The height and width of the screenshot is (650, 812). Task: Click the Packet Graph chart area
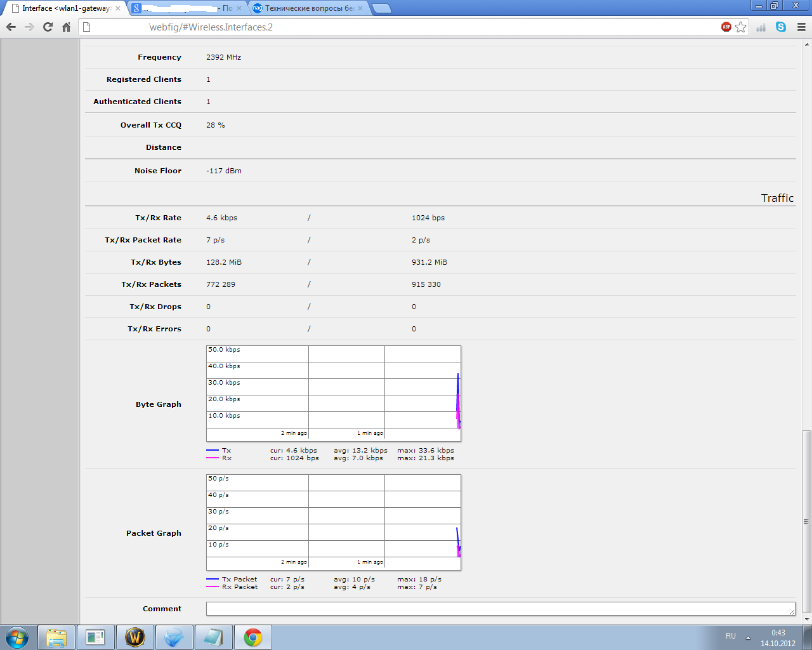point(334,522)
